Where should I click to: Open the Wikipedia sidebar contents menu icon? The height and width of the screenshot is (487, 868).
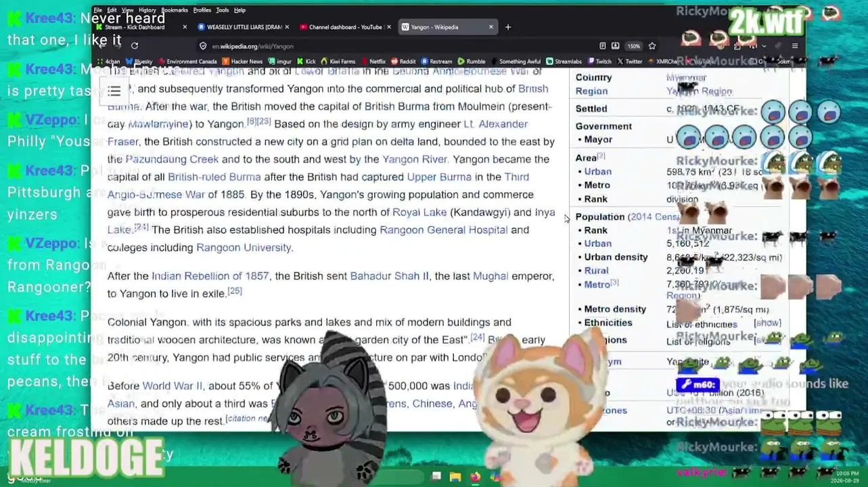tap(114, 91)
